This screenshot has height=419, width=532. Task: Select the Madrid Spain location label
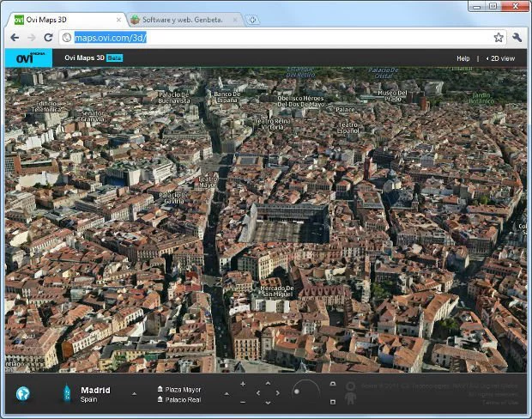[x=95, y=394]
